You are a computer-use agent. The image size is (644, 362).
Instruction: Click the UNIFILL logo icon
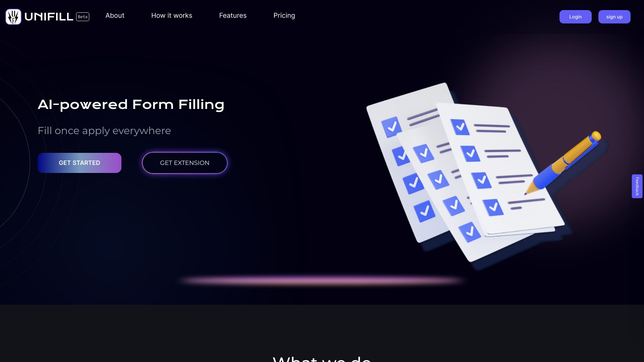click(13, 16)
